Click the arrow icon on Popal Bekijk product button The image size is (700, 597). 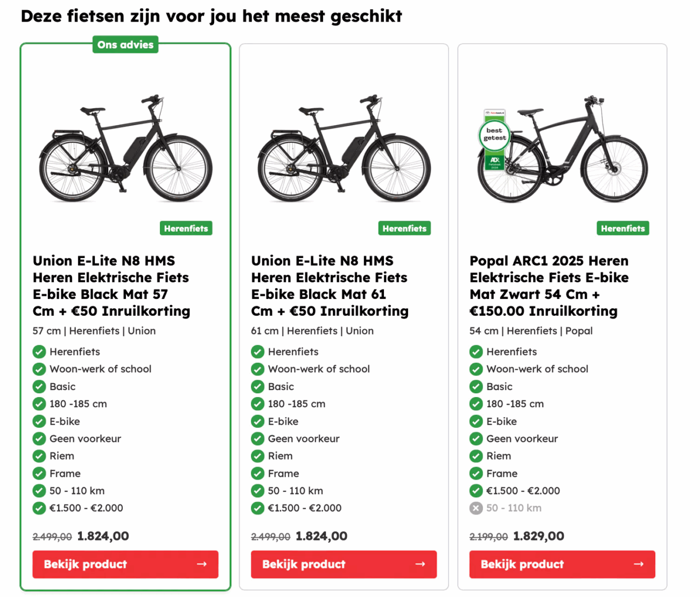coord(639,564)
